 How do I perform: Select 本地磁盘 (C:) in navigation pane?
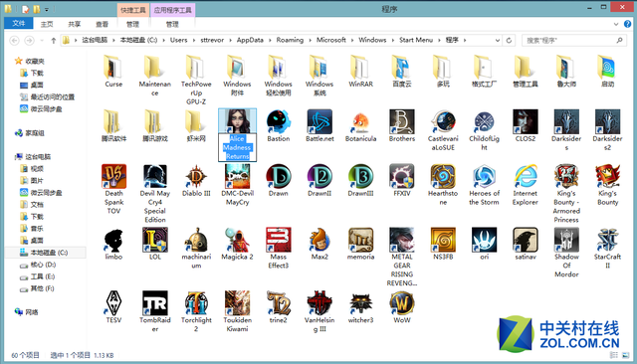click(46, 253)
